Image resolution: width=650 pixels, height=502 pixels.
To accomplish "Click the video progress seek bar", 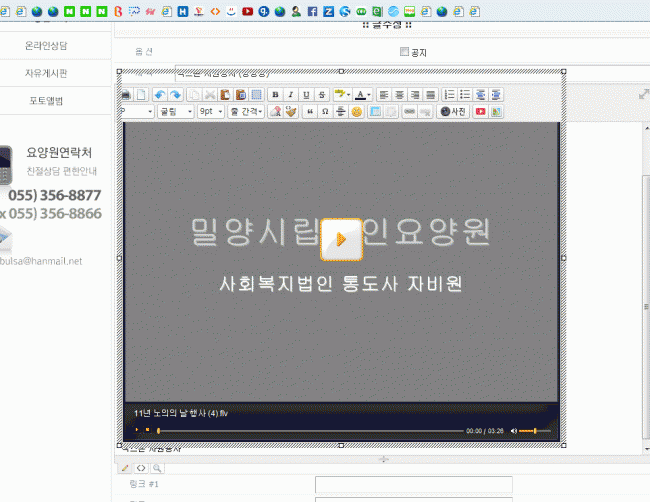I will (310, 431).
